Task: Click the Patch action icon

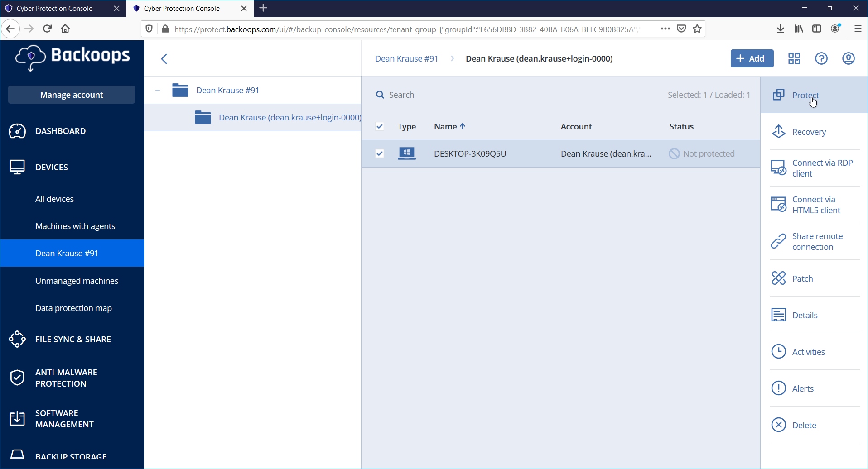Action: tap(779, 278)
